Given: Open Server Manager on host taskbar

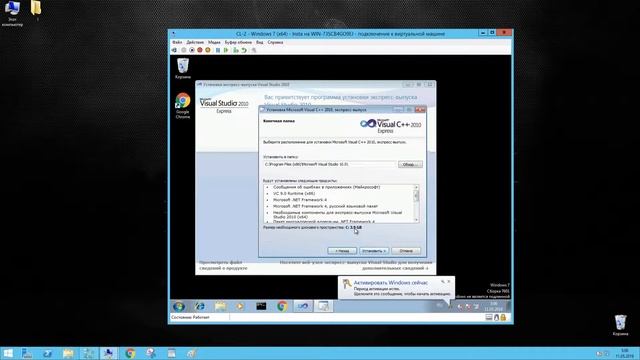Looking at the screenshot, I should [27, 353].
